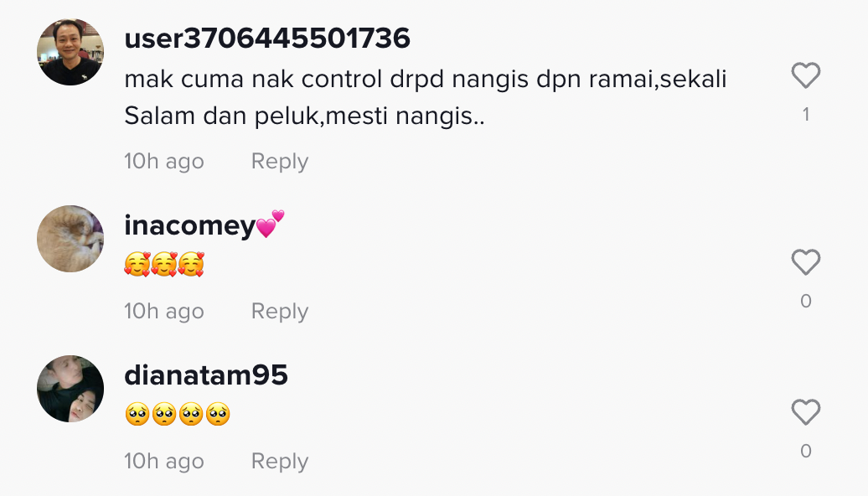The height and width of the screenshot is (496, 868).
Task: Click the like count 1 on the first comment
Action: [x=806, y=115]
